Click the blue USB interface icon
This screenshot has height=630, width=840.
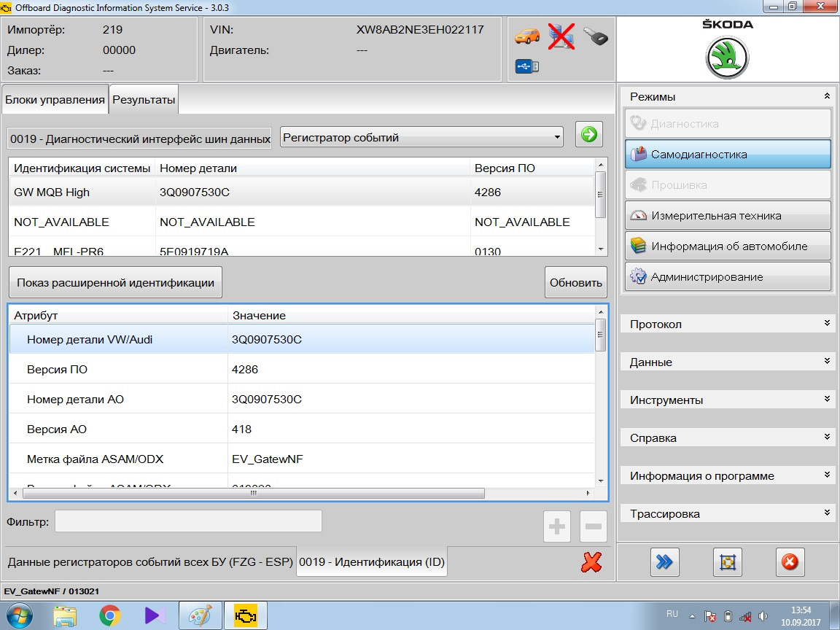click(x=526, y=66)
